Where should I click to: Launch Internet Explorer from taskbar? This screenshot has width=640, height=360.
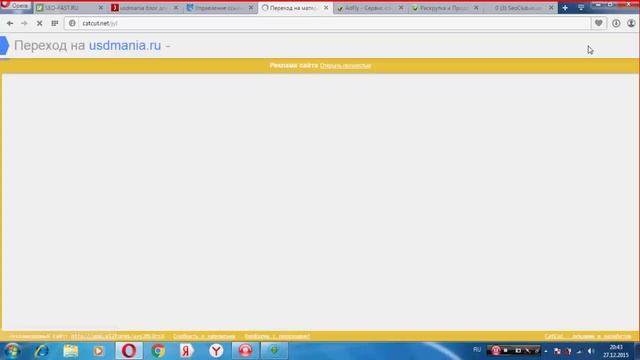click(x=41, y=351)
